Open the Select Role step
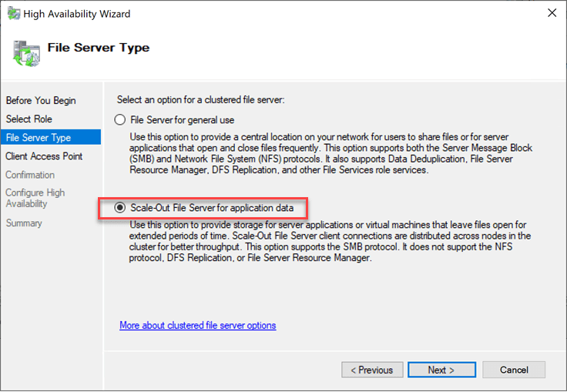 [29, 119]
